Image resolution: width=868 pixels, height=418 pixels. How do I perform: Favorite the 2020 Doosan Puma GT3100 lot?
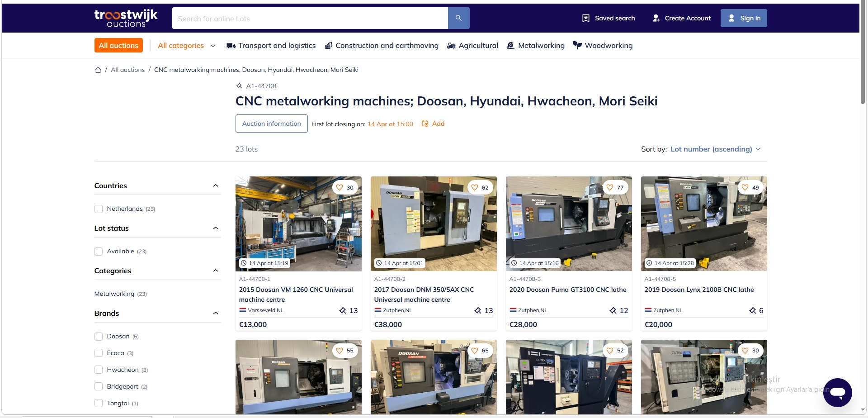click(x=609, y=187)
